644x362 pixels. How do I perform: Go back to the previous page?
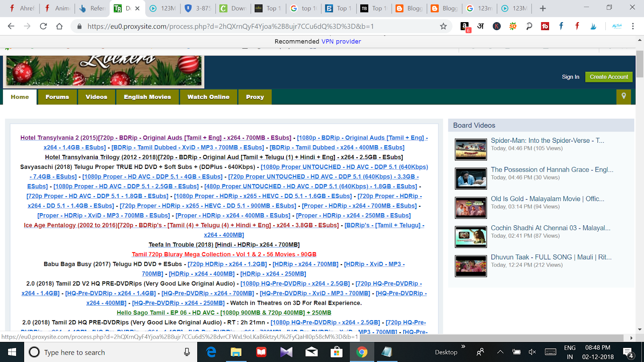pyautogui.click(x=11, y=26)
